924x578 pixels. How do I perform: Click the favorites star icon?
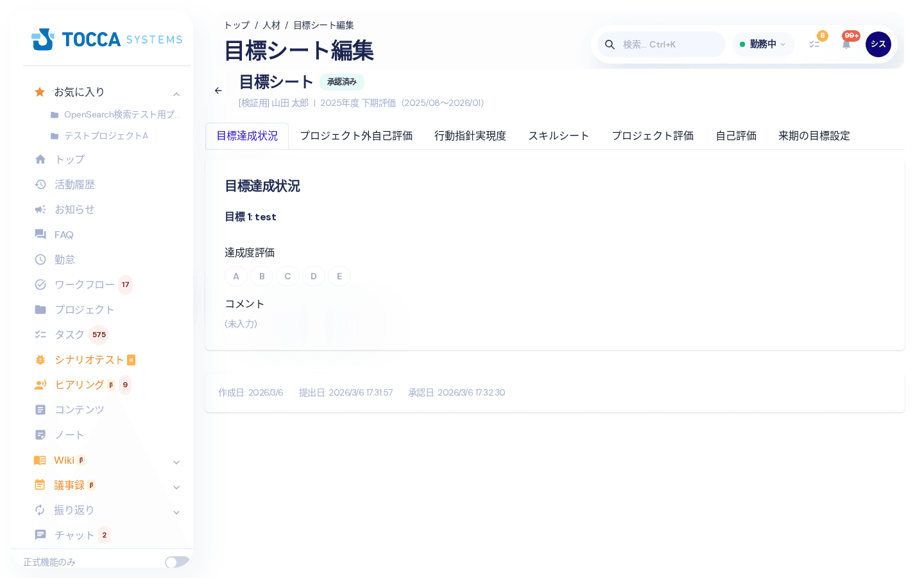point(40,92)
